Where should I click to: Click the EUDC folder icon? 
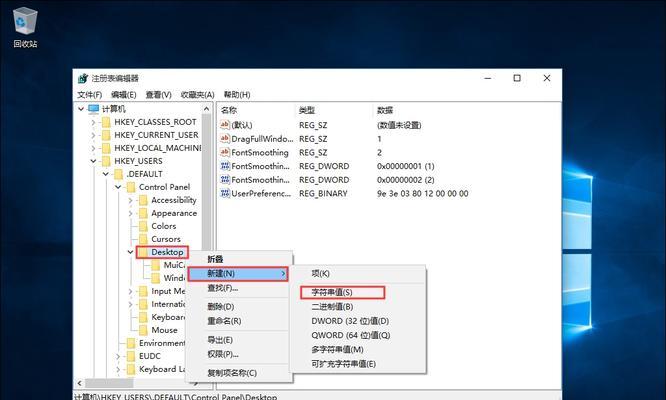pyautogui.click(x=131, y=356)
